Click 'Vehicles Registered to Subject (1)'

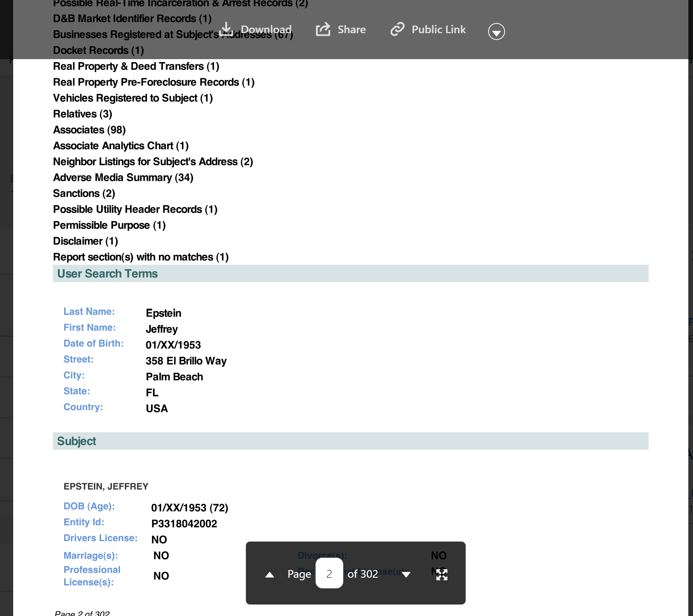click(x=133, y=98)
